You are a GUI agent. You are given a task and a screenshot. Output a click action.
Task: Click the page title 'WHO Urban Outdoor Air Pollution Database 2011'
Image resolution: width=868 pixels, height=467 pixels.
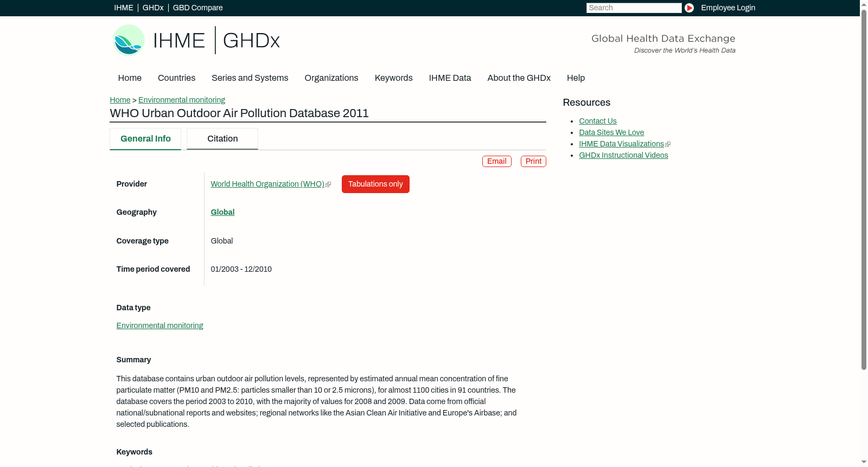pyautogui.click(x=239, y=113)
